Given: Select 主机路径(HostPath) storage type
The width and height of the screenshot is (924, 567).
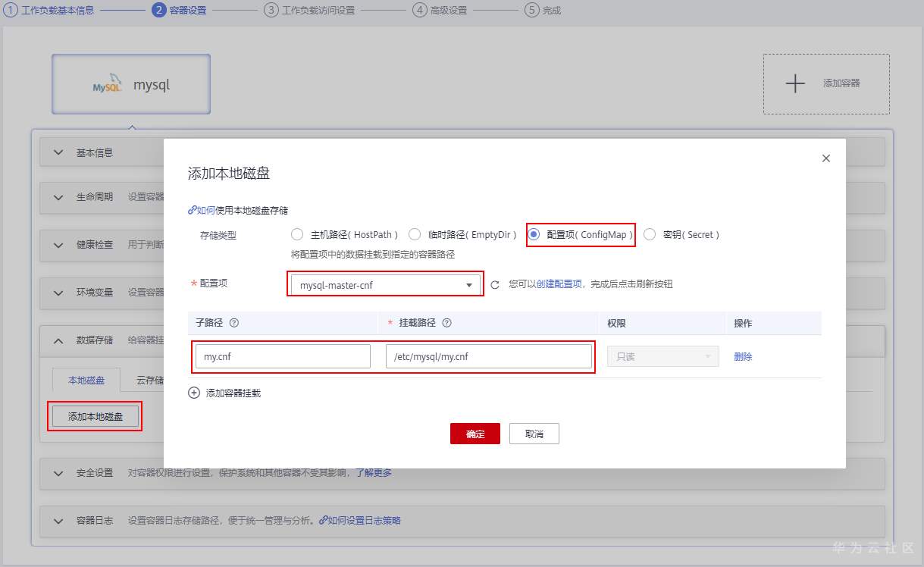Looking at the screenshot, I should click(x=297, y=235).
